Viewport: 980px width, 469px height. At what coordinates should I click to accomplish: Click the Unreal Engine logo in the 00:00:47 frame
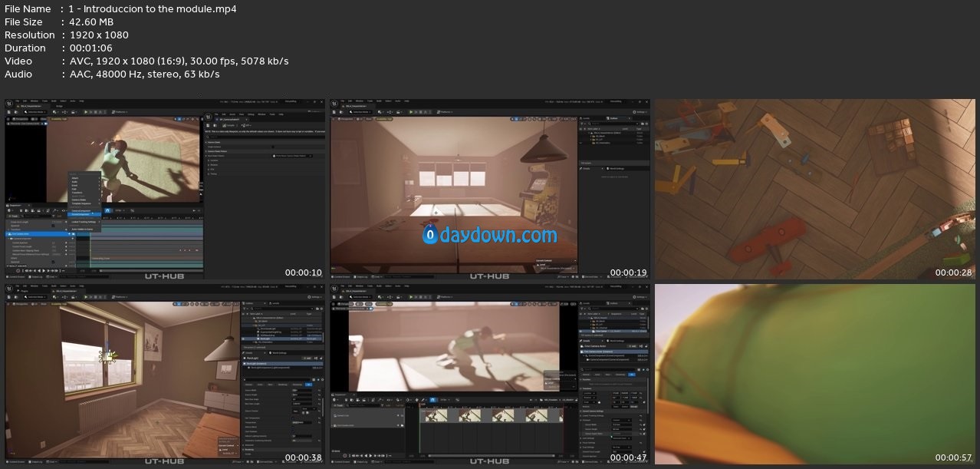point(334,289)
